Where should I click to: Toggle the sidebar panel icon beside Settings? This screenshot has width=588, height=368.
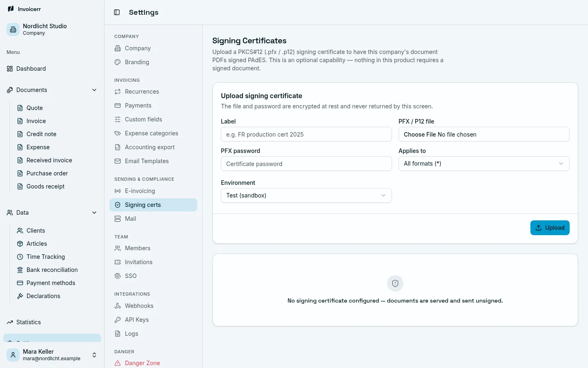[x=117, y=12]
